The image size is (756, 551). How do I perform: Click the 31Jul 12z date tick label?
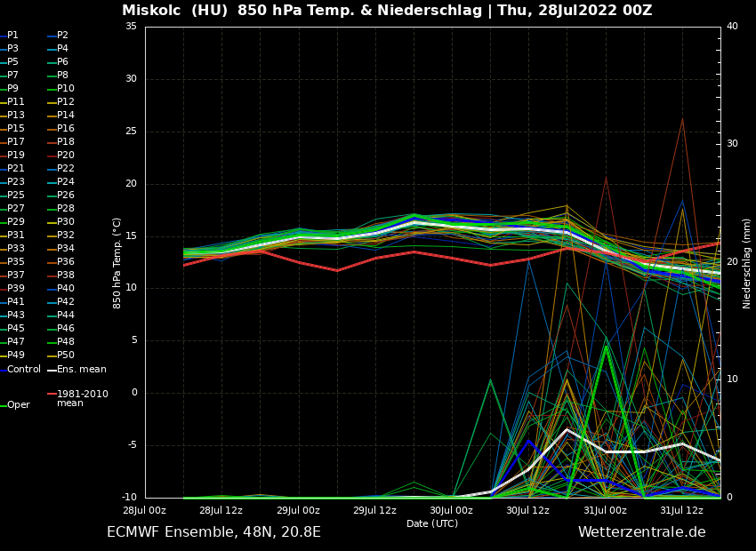[x=681, y=511]
